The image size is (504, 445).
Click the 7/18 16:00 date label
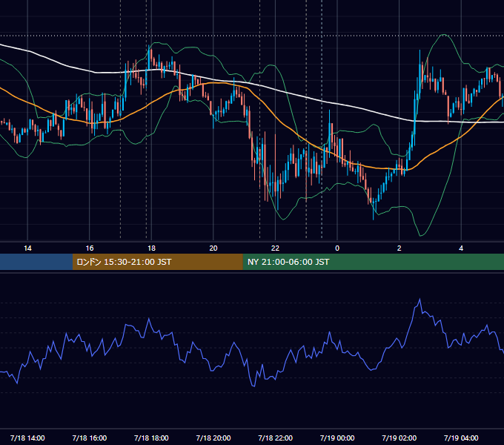point(90,438)
